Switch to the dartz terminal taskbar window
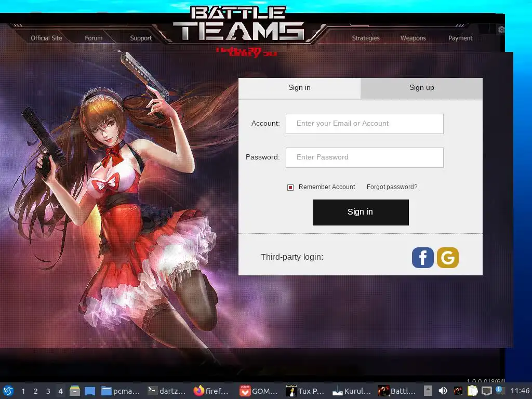The width and height of the screenshot is (532, 399). [167, 391]
